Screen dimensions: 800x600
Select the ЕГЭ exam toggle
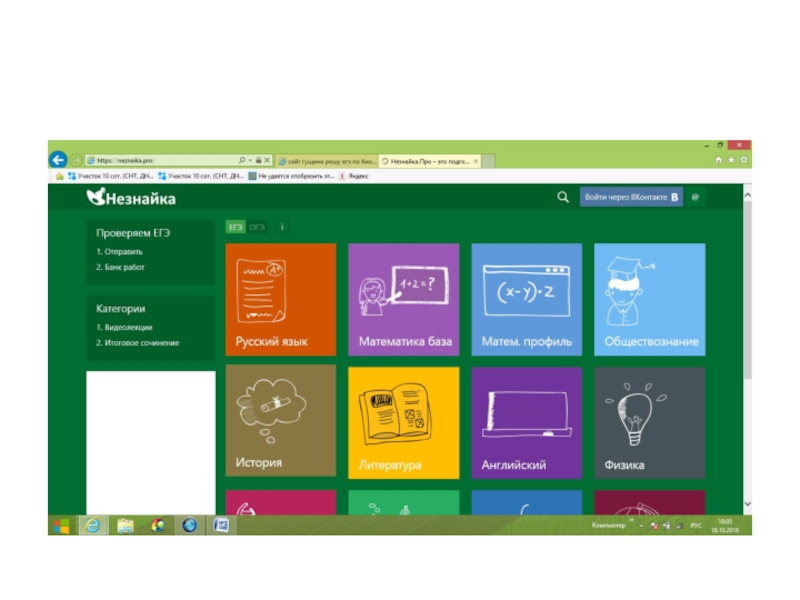[x=235, y=227]
